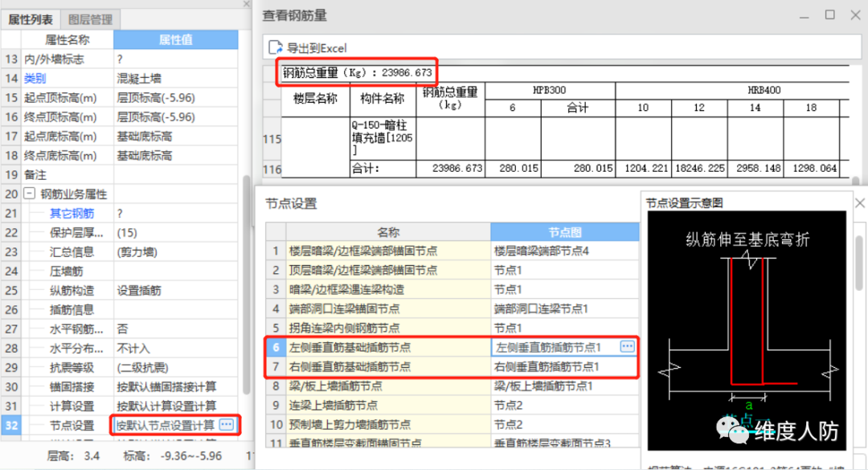The height and width of the screenshot is (470, 868).
Task: Click the 类别 property name
Action: point(35,78)
